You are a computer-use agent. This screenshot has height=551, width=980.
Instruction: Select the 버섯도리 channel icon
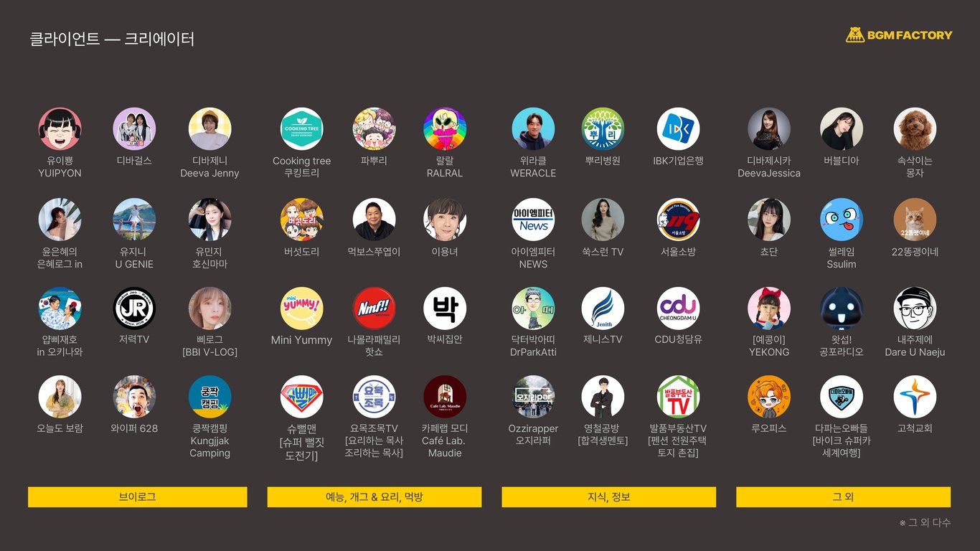(x=301, y=220)
